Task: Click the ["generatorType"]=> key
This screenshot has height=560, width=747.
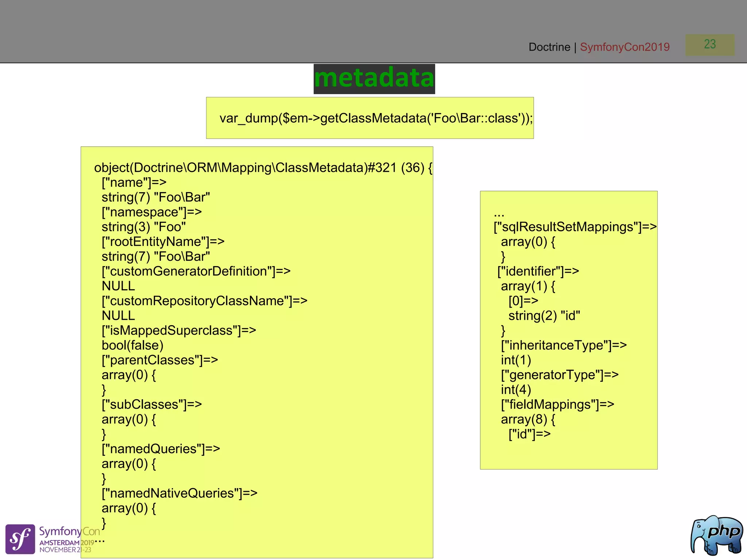Action: point(560,375)
